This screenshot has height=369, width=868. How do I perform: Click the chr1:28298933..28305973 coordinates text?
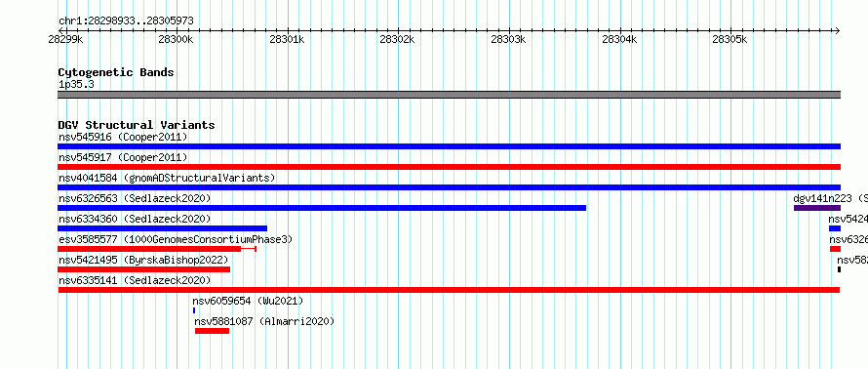pos(126,21)
